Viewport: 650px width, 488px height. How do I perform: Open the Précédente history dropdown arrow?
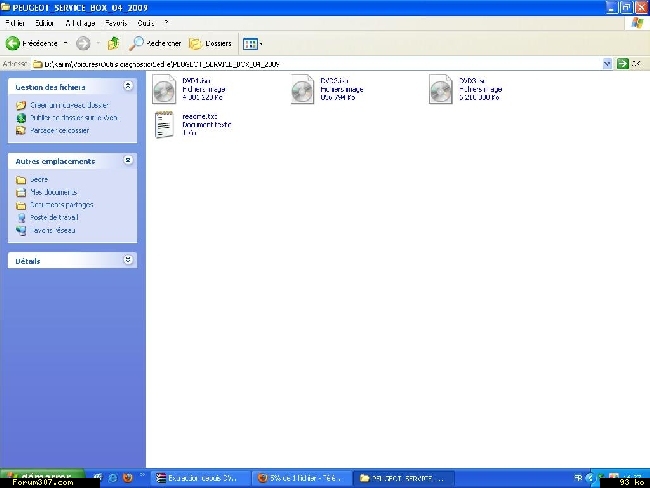tap(65, 43)
